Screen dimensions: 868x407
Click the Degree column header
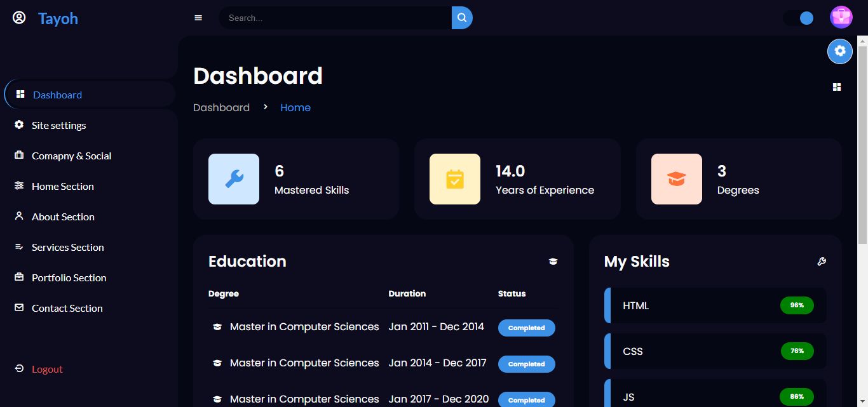pos(224,293)
